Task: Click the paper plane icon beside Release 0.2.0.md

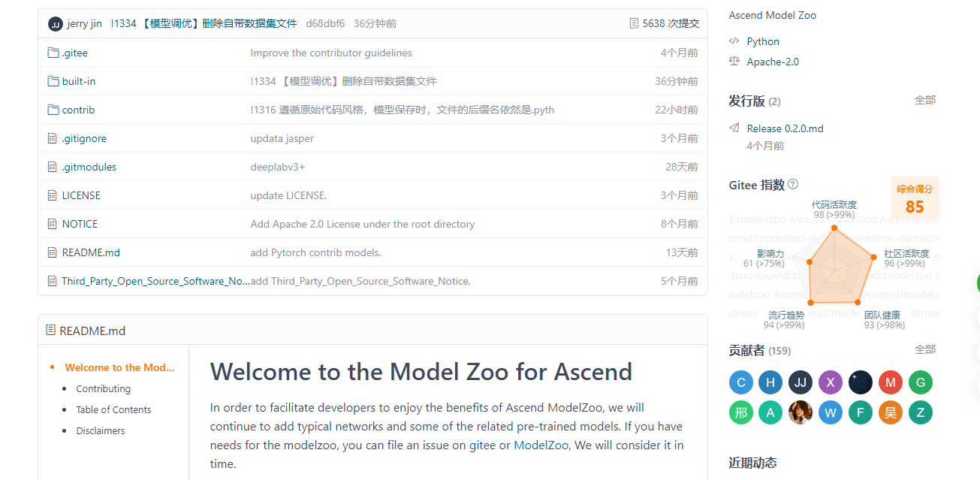Action: coord(734,128)
